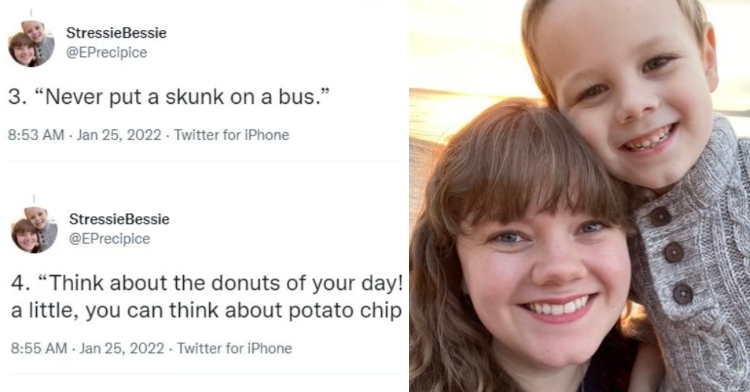
Task: Click the top button on the gray sweater
Action: 660,217
